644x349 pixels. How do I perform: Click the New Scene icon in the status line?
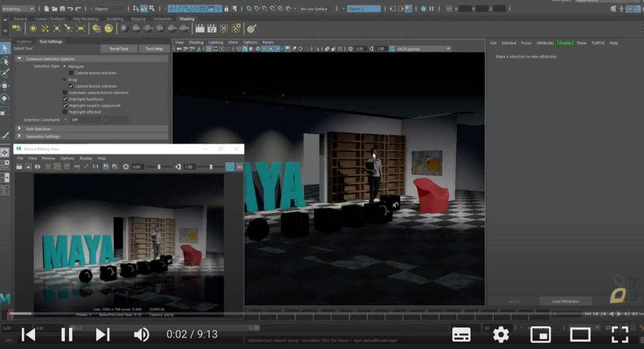(x=46, y=9)
